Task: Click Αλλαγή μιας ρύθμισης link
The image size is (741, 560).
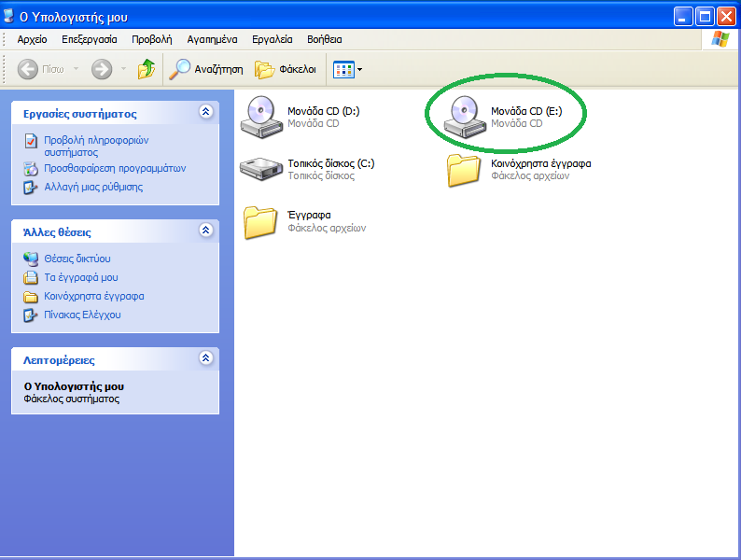Action: 93,188
